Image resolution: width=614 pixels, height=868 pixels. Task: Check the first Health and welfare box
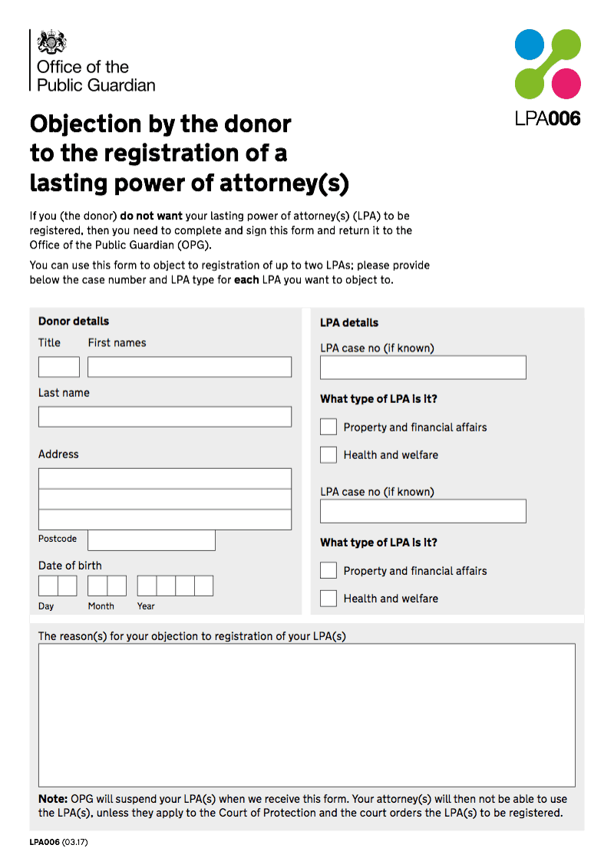[328, 454]
